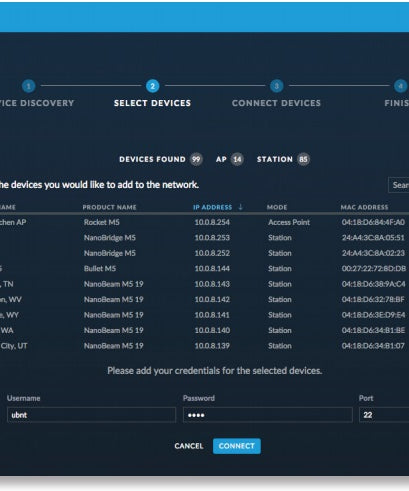Select IP address 10.0.8.139
The height and width of the screenshot is (491, 409).
212,346
